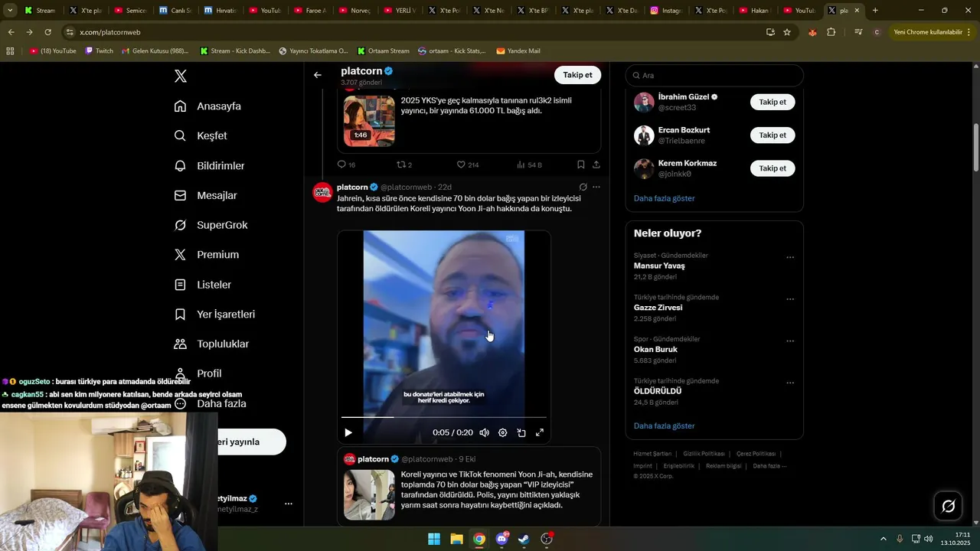
Task: Enter video fullscreen
Action: [x=540, y=432]
